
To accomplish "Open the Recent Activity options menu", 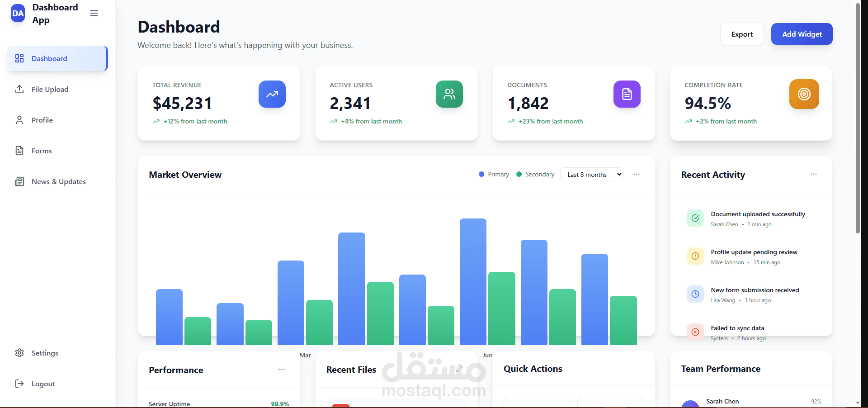I will tap(813, 174).
